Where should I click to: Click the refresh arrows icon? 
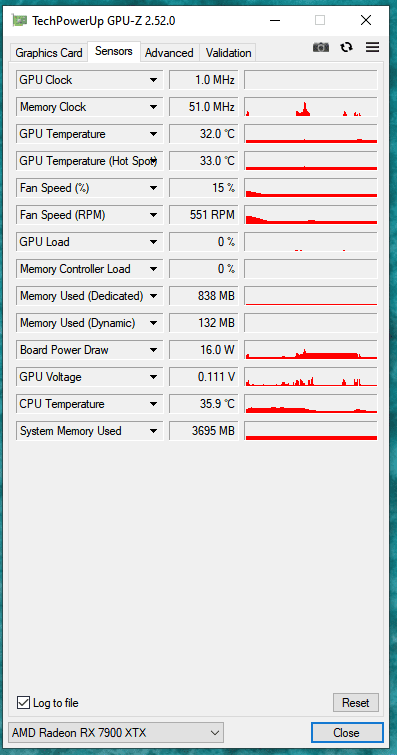pyautogui.click(x=346, y=47)
